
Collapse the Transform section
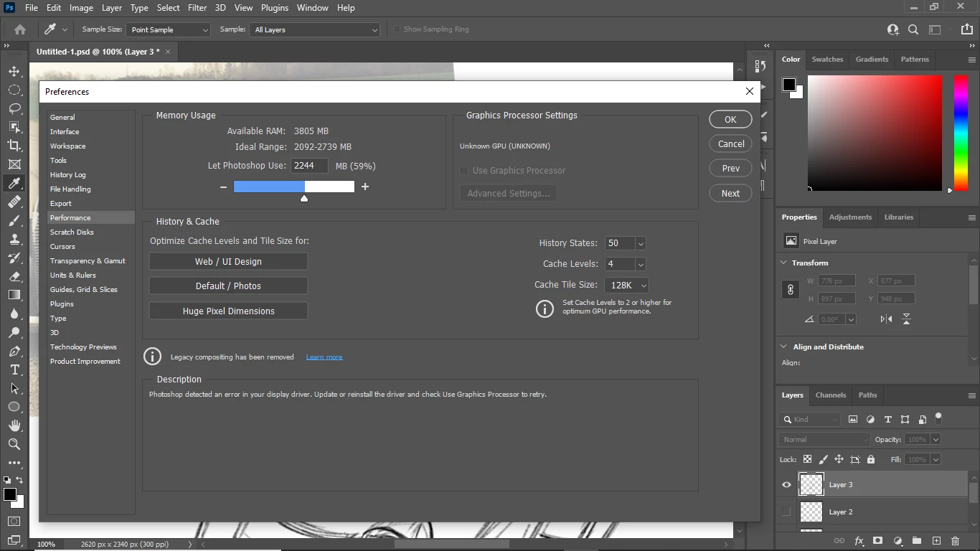pyautogui.click(x=783, y=263)
